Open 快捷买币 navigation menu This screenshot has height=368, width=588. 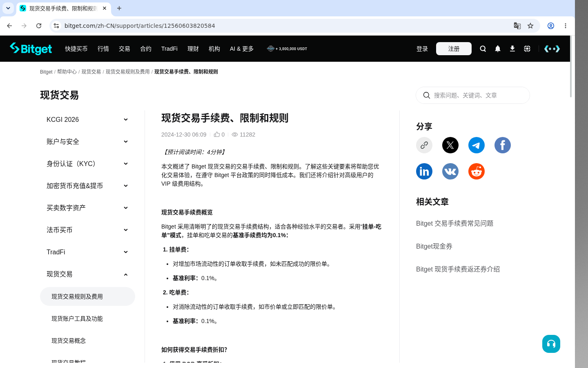pyautogui.click(x=76, y=49)
